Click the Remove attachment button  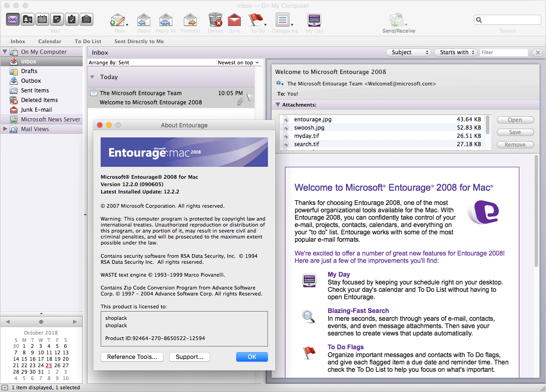515,145
